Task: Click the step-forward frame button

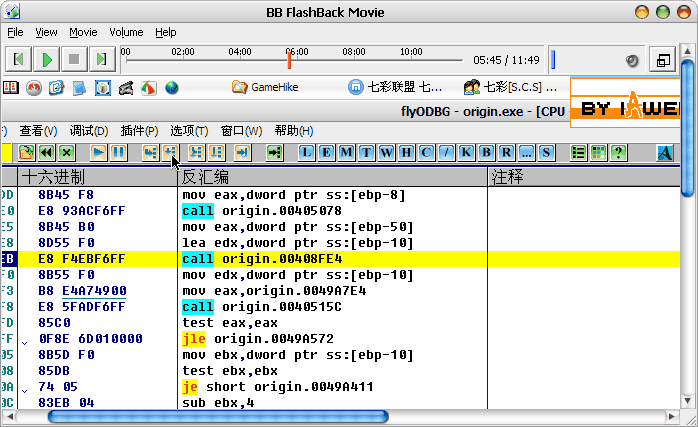Action: pos(101,60)
